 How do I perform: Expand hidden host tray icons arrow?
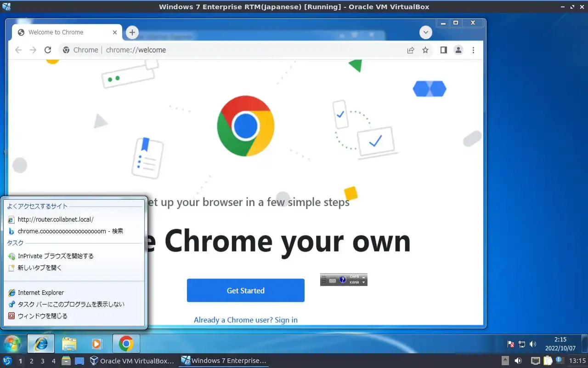(505, 361)
